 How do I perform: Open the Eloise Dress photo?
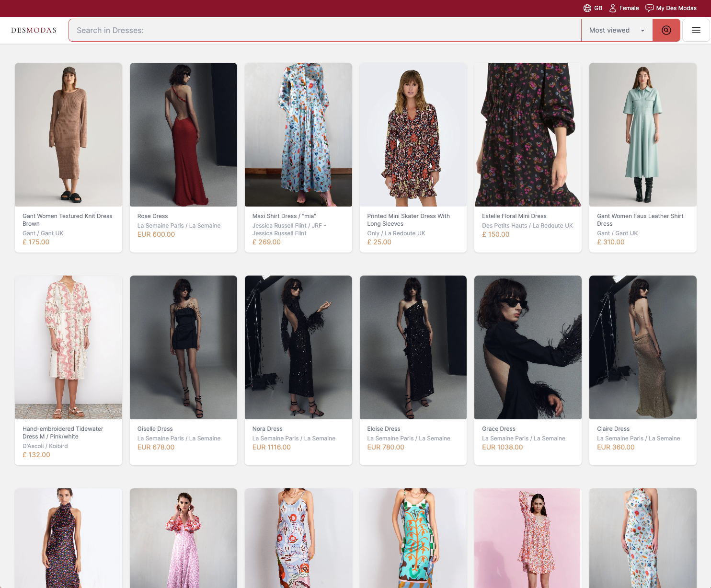[x=413, y=347]
